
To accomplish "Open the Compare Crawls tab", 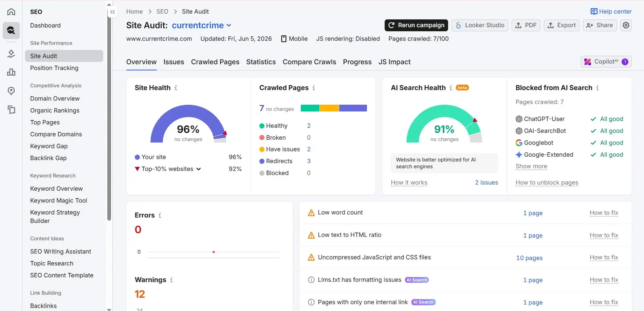I will coord(309,62).
